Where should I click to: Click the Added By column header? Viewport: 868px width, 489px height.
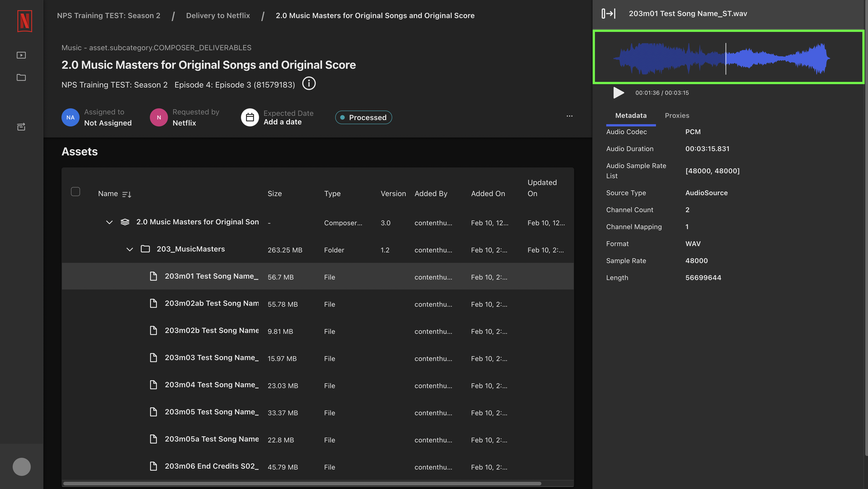[x=431, y=194]
